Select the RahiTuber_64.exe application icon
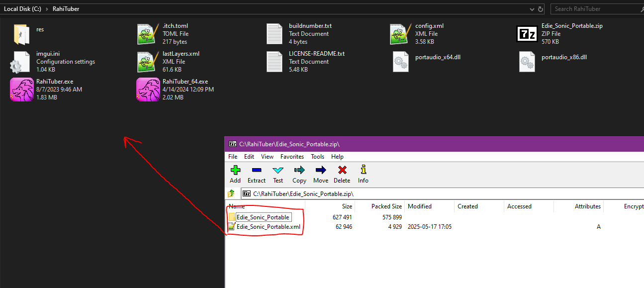The image size is (644, 288). pyautogui.click(x=148, y=90)
